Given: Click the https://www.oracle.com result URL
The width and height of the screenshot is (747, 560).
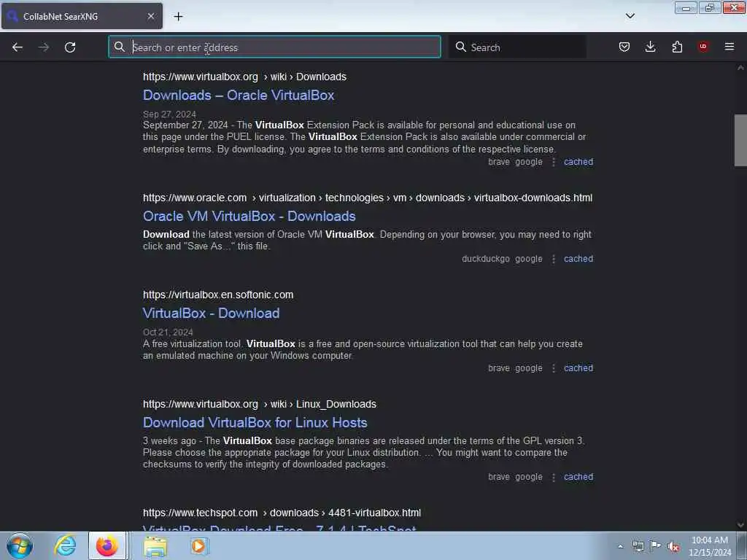Looking at the screenshot, I should tap(368, 198).
